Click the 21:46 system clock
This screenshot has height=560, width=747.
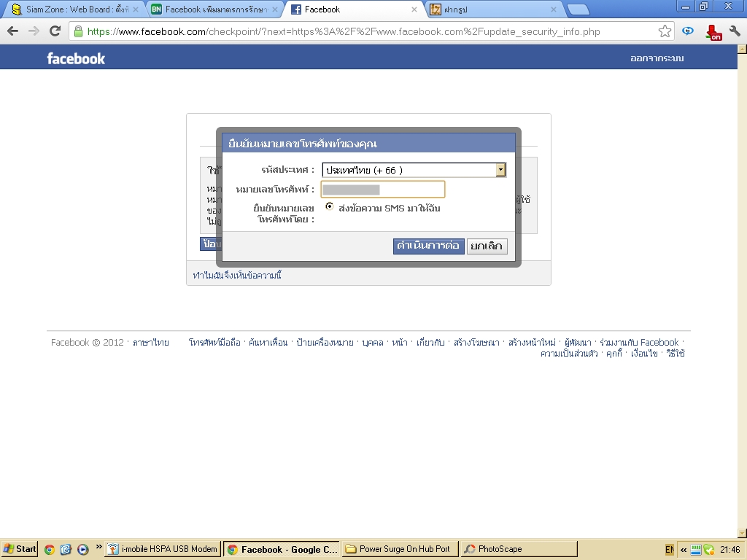click(x=729, y=550)
